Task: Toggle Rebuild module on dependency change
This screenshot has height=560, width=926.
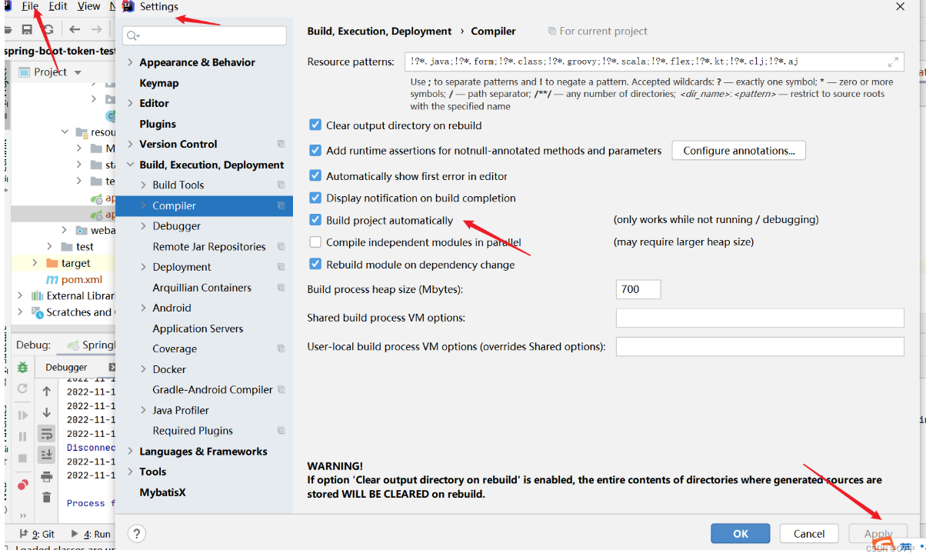Action: click(x=315, y=264)
